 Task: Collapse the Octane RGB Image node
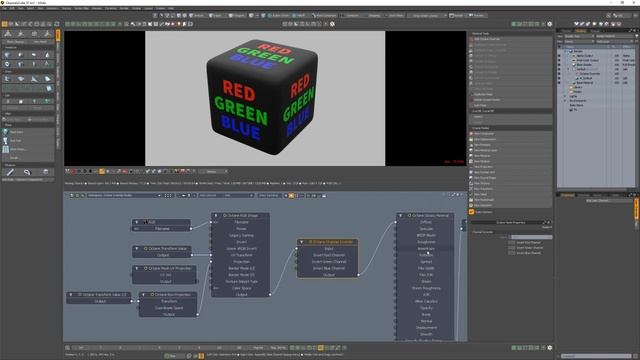coord(216,216)
